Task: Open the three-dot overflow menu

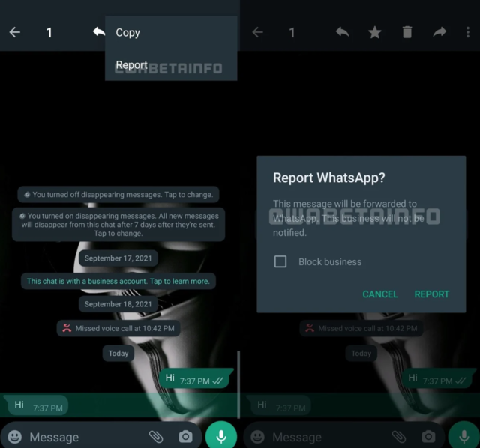Action: [468, 32]
